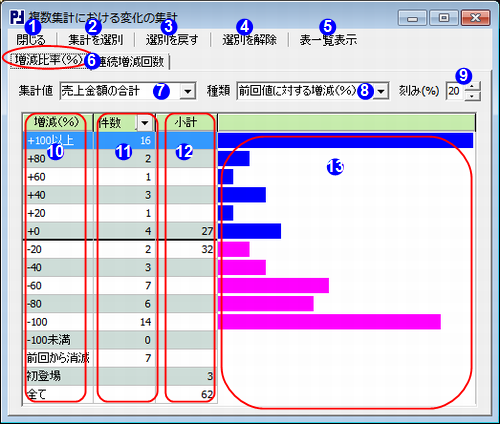
Task: Open the 種類 dropdown list
Action: 381,91
